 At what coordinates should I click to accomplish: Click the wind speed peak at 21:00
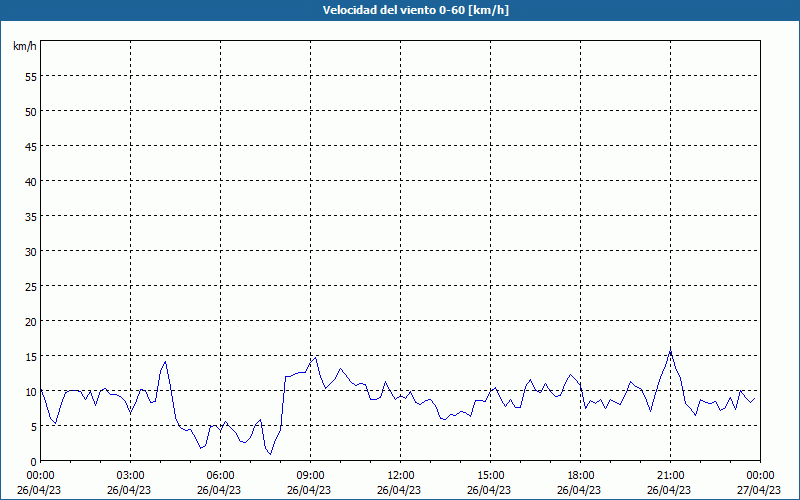click(670, 351)
